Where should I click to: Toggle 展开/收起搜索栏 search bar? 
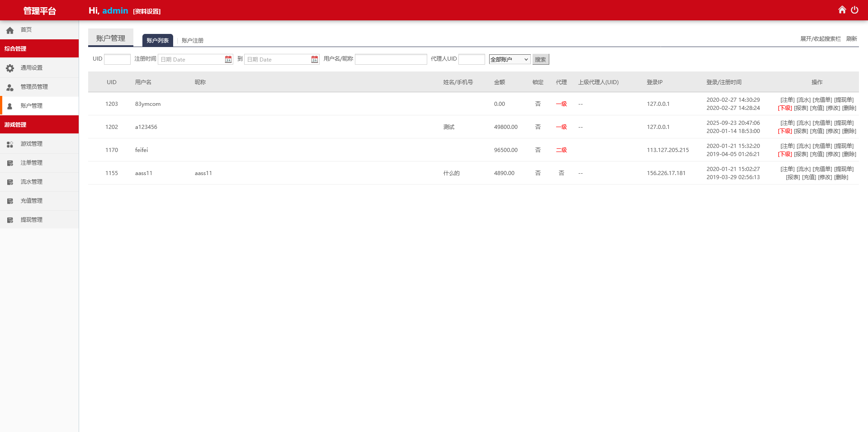coord(821,39)
